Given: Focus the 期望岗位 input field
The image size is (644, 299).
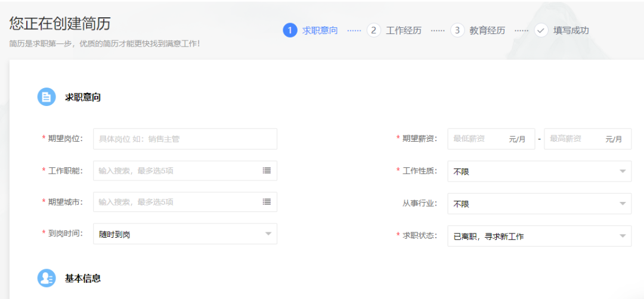Looking at the screenshot, I should point(185,139).
